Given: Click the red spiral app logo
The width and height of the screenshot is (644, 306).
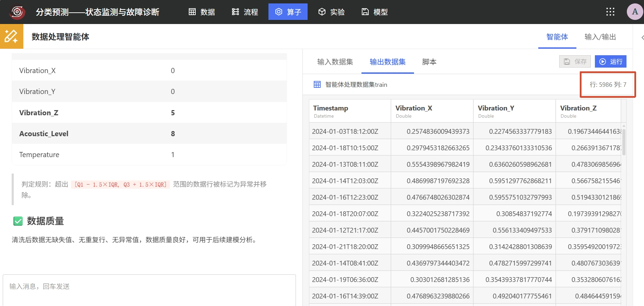Looking at the screenshot, I should click(x=17, y=12).
